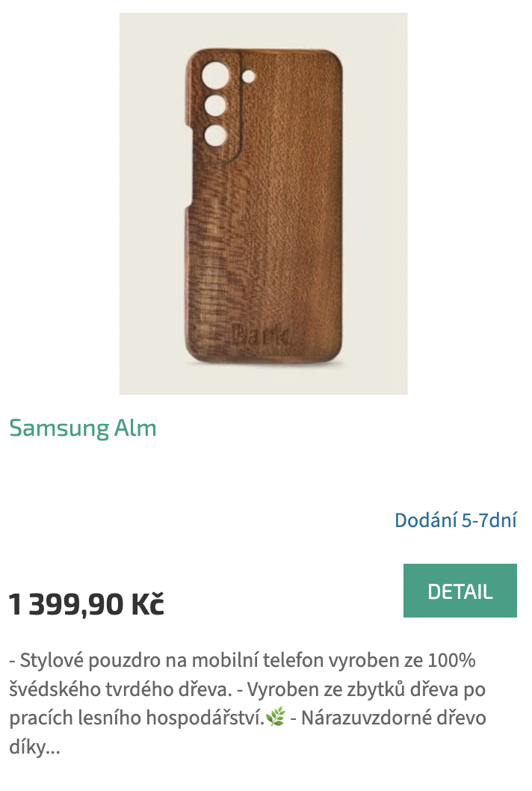
Task: Click the middle camera cutout on the case
Action: click(216, 106)
